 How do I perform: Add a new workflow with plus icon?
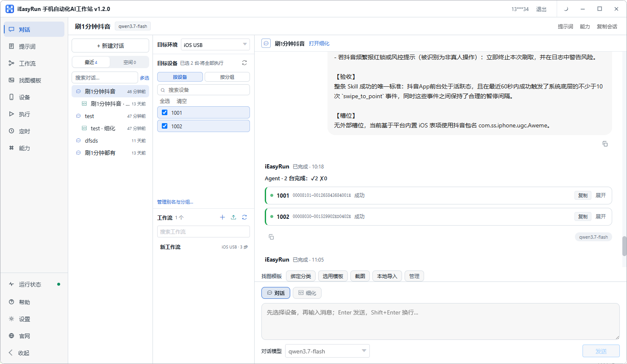pyautogui.click(x=222, y=217)
